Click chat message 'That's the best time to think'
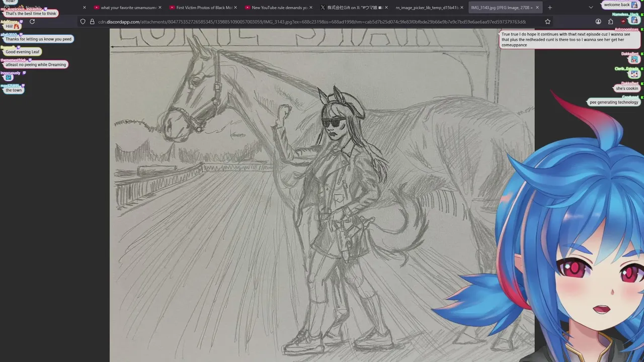Screen dimensions: 644x362 (31, 14)
